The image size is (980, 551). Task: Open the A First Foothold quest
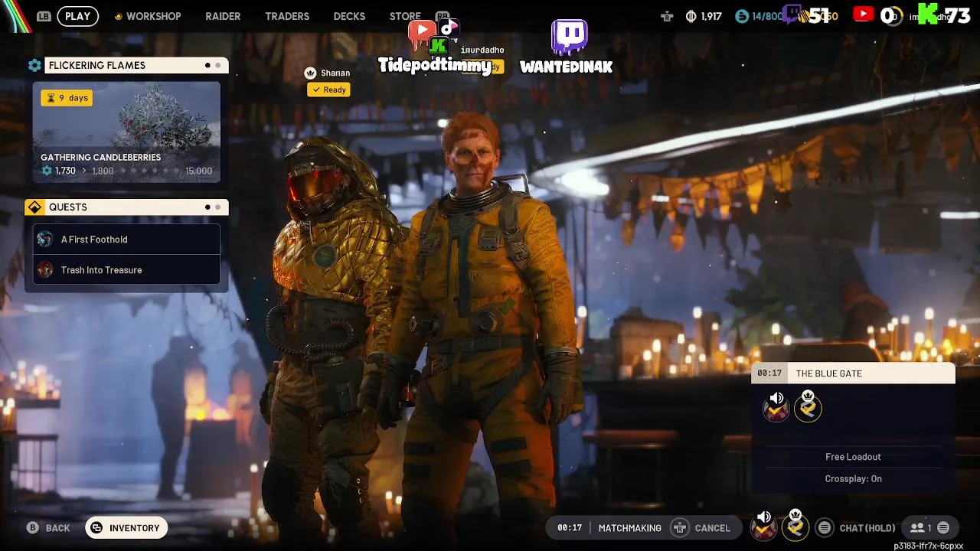(126, 240)
